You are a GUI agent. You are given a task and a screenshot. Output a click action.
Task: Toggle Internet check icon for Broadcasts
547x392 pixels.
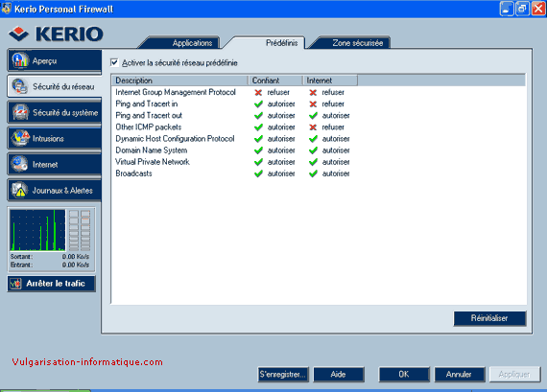pyautogui.click(x=313, y=173)
